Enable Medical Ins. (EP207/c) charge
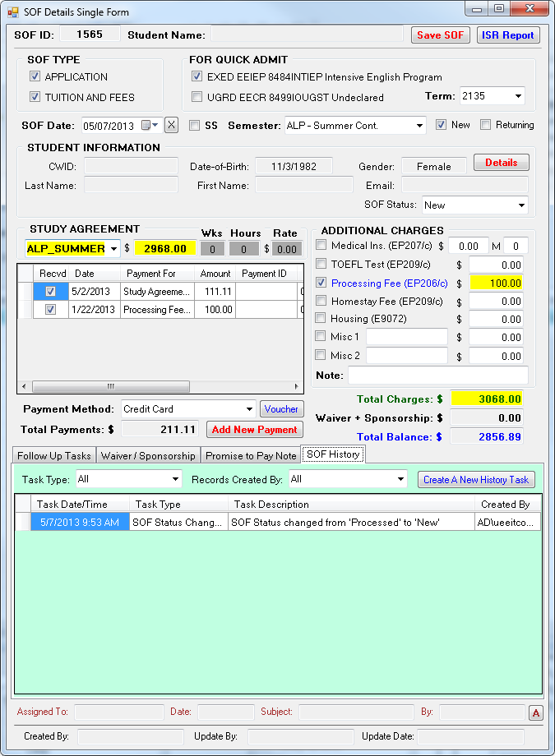555x756 pixels. tap(321, 245)
